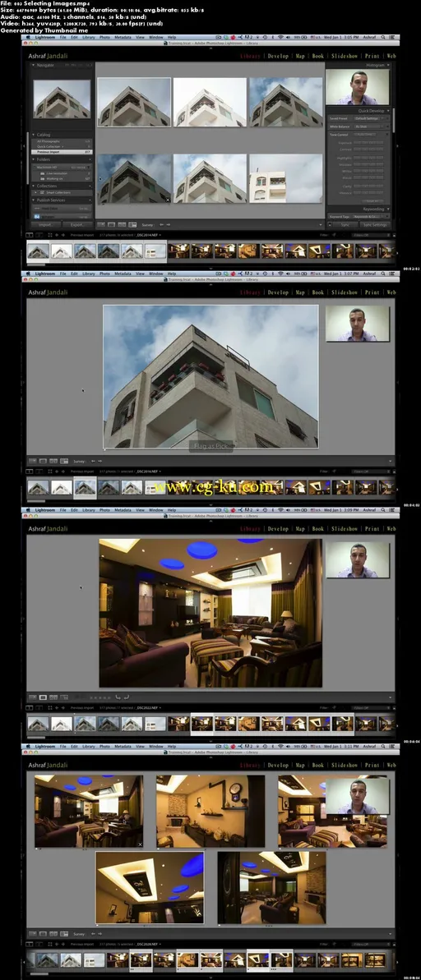Click the Sync Settings button
Image resolution: width=421 pixels, height=980 pixels.
(375, 224)
